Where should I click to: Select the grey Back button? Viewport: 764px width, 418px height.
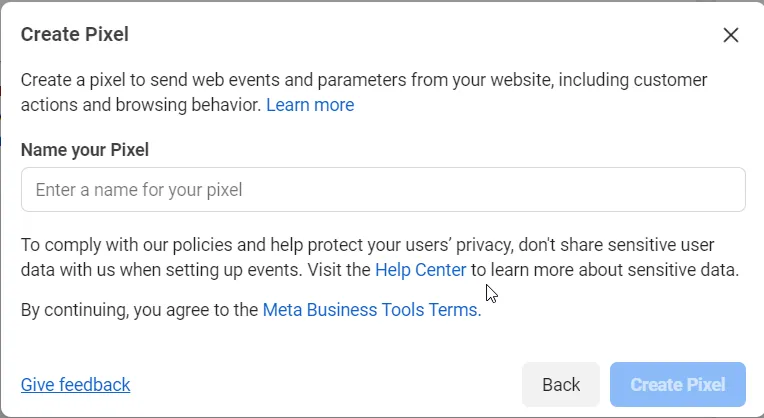561,385
